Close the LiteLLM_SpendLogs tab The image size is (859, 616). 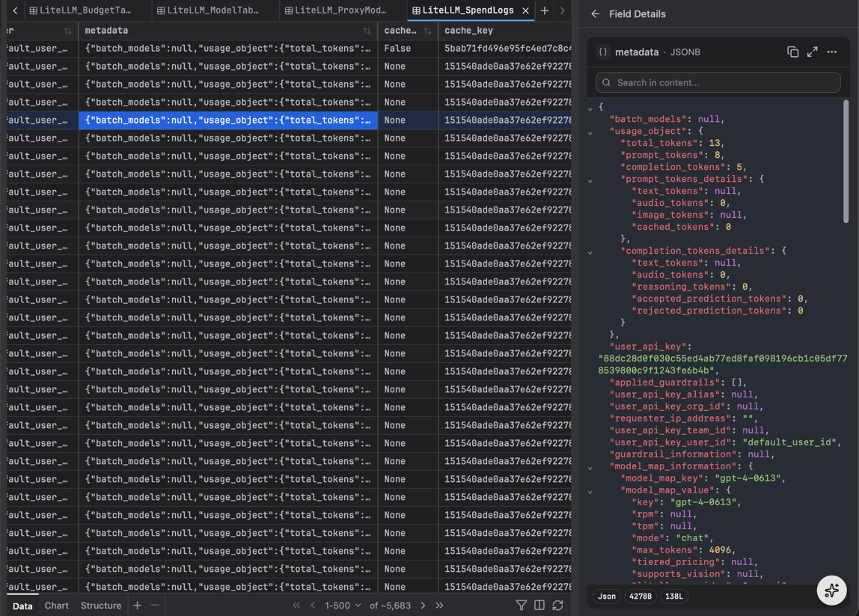point(525,10)
